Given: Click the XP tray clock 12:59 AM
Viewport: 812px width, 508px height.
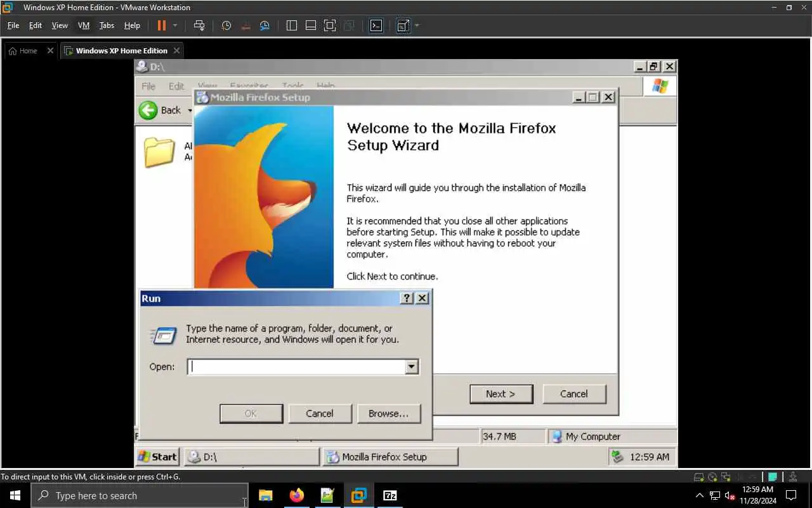Looking at the screenshot, I should (x=649, y=457).
